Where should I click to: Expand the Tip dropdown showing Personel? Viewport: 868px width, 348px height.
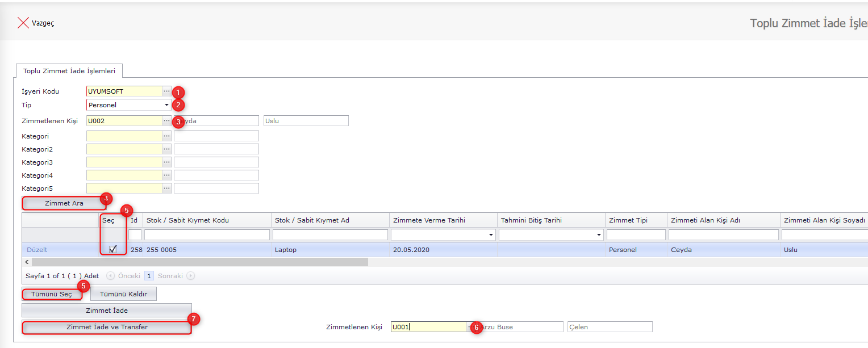166,105
